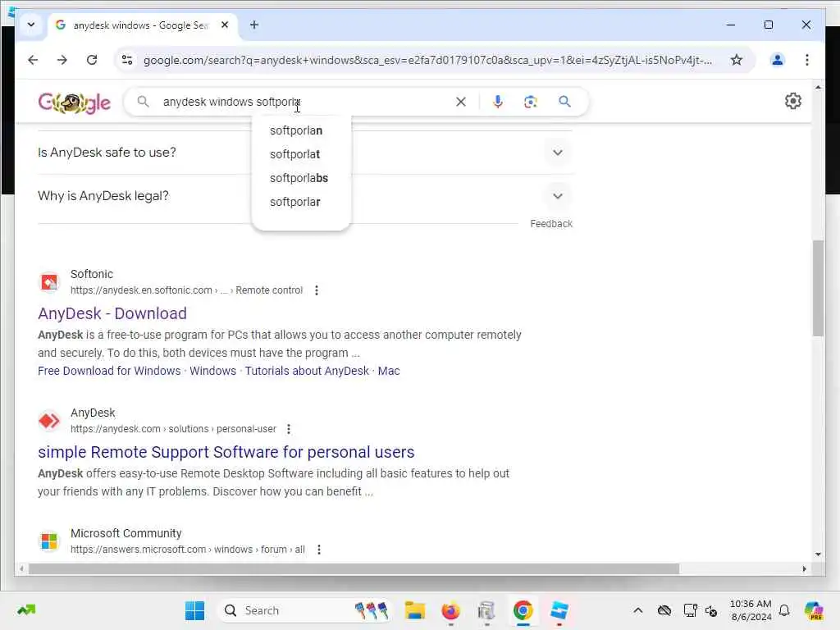Open 'Tutorials about AnyDesk' sitelink

(307, 371)
